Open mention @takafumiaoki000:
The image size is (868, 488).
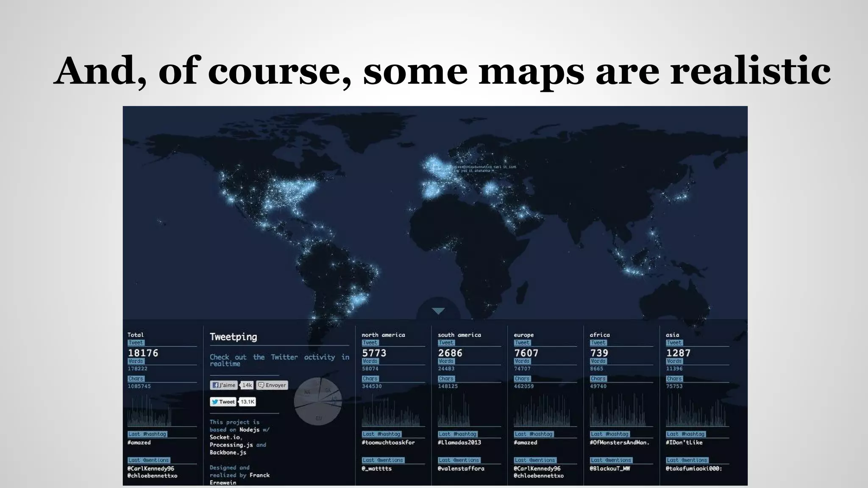tap(694, 469)
